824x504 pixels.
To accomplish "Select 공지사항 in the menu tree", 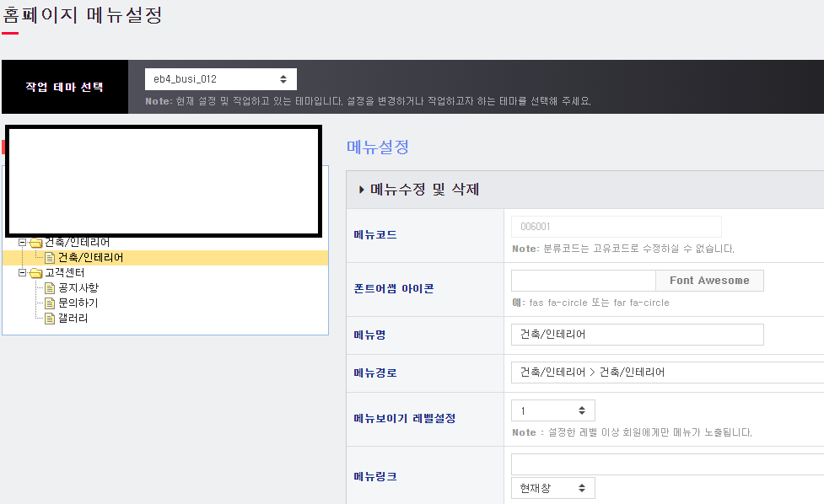I will pyautogui.click(x=78, y=288).
